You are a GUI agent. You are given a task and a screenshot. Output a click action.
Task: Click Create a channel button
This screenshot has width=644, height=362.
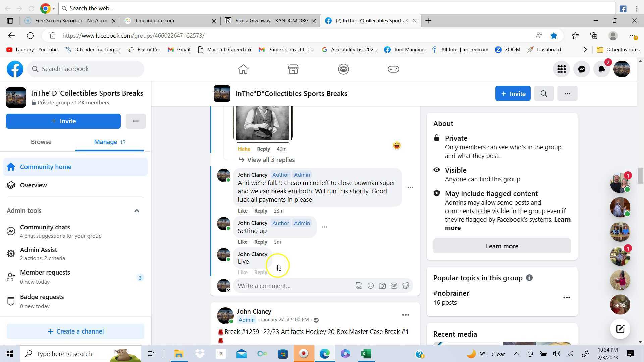click(75, 331)
